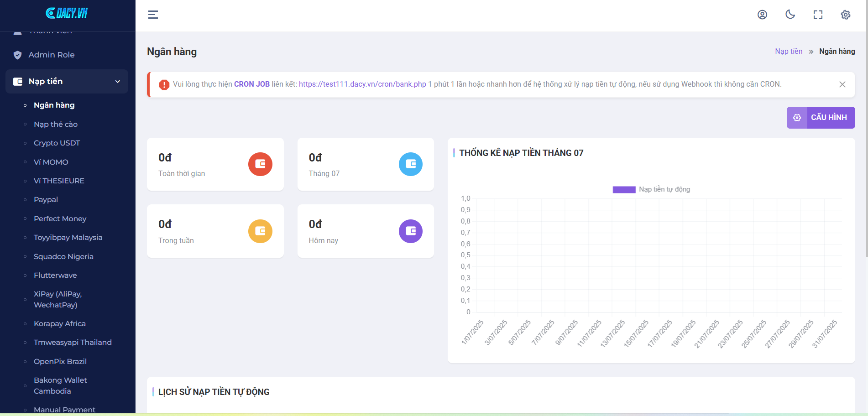Viewport: 868px width, 416px height.
Task: Click the 31/07/2025 chart axis label
Action: tap(825, 334)
